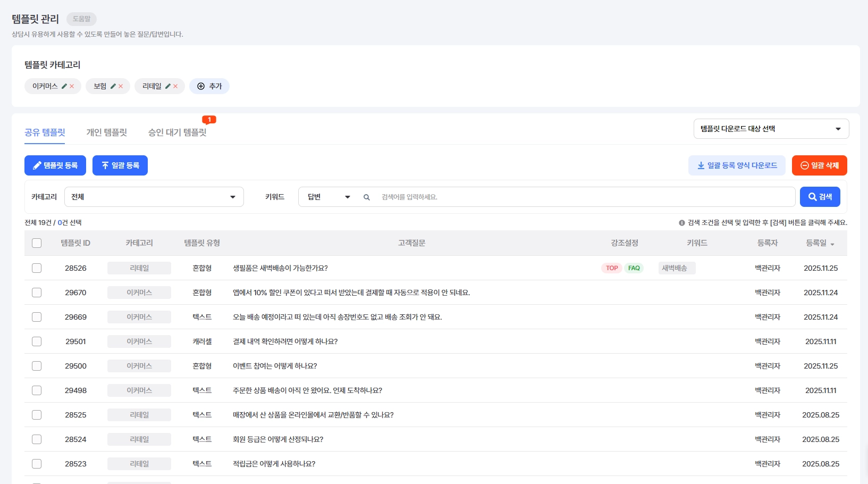Click the 이커머스 category tag in row 29669

(x=139, y=317)
